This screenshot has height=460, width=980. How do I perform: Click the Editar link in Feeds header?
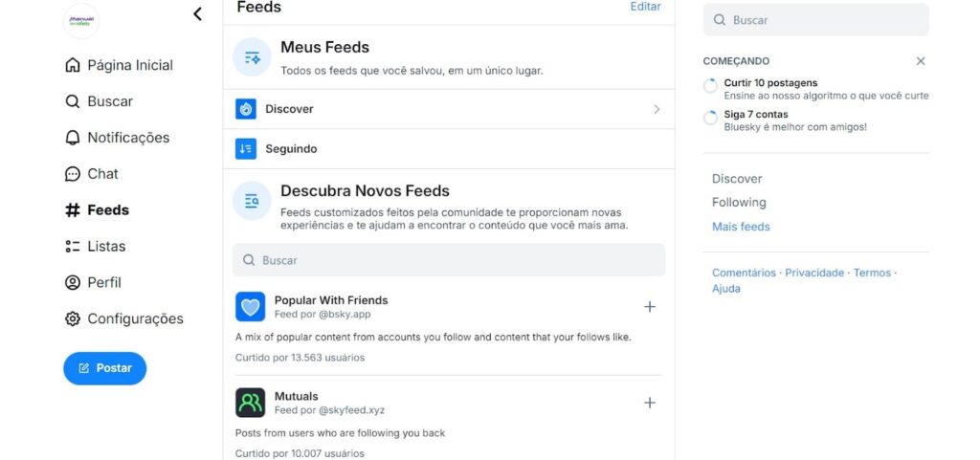[645, 7]
